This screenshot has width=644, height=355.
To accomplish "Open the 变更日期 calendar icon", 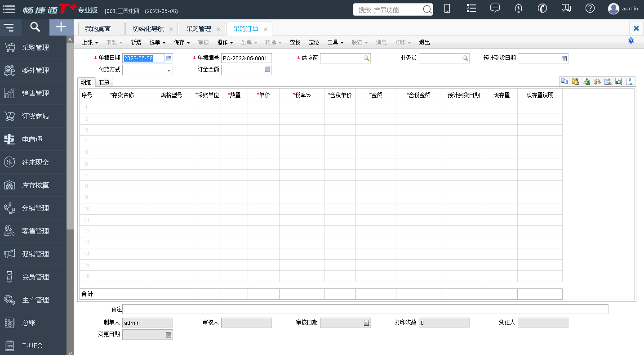I will (x=169, y=334).
